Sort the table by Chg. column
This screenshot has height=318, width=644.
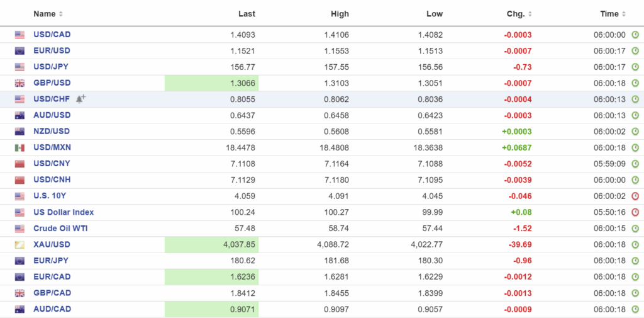click(519, 14)
